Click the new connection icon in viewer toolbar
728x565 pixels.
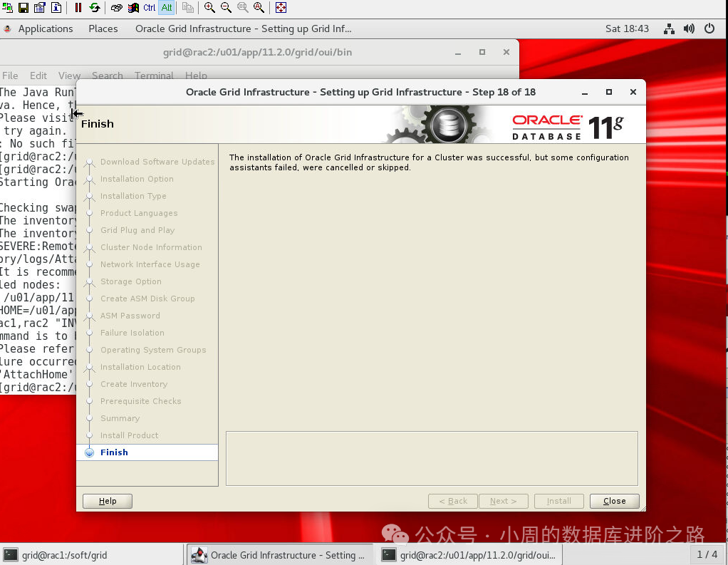[x=7, y=7]
